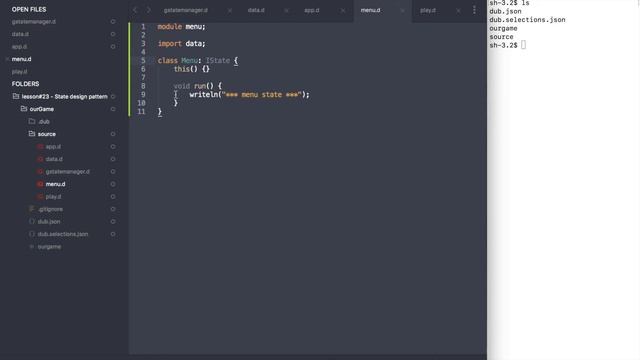This screenshot has width=640, height=360.
Task: Open play.d in Open Files list
Action: 19,71
